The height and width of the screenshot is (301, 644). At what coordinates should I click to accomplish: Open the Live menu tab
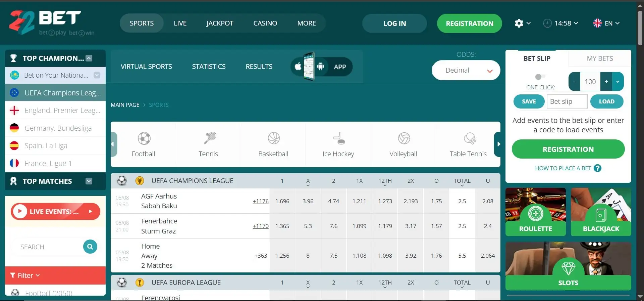point(180,23)
